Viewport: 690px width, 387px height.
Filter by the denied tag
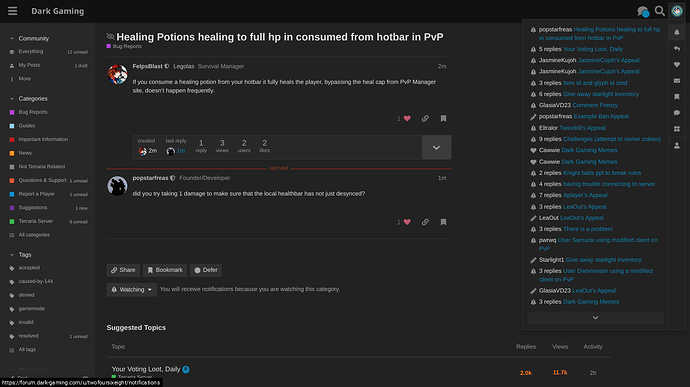click(x=26, y=295)
